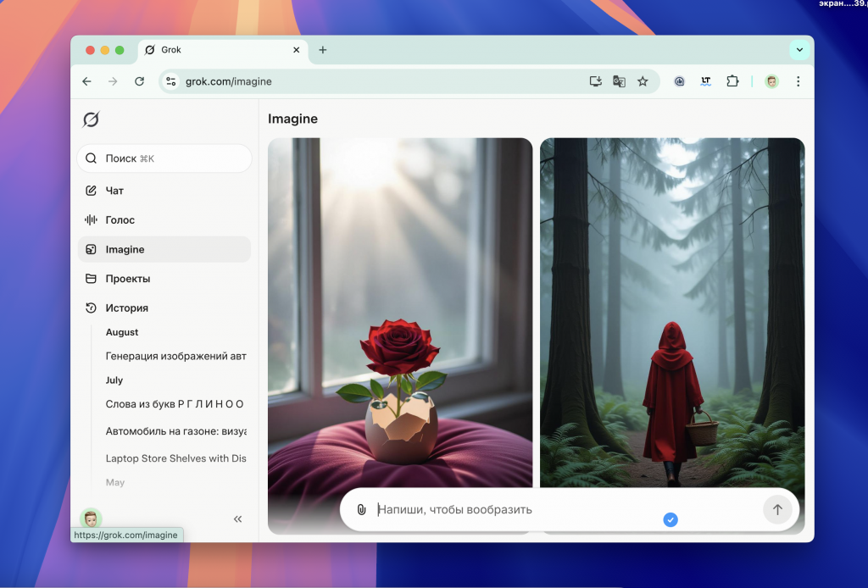Open Chrome three-dot menu
Viewport: 868px width, 588px height.
coord(798,81)
